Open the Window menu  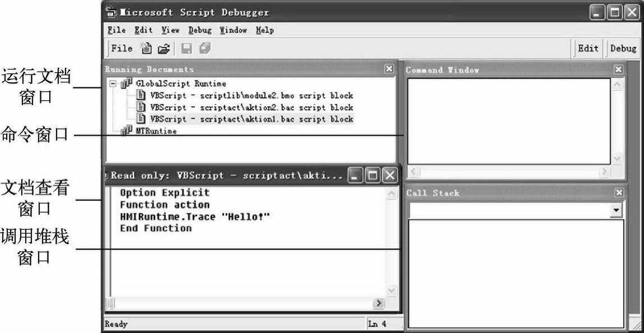[234, 30]
